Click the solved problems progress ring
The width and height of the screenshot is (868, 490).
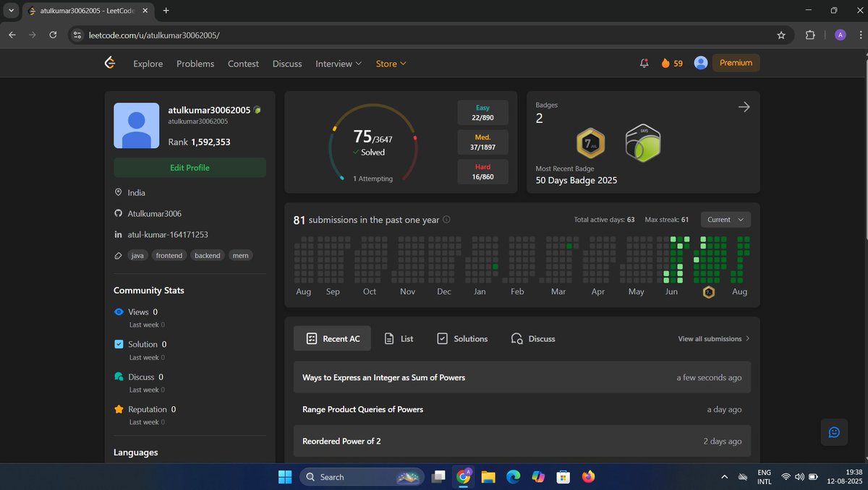point(373,142)
